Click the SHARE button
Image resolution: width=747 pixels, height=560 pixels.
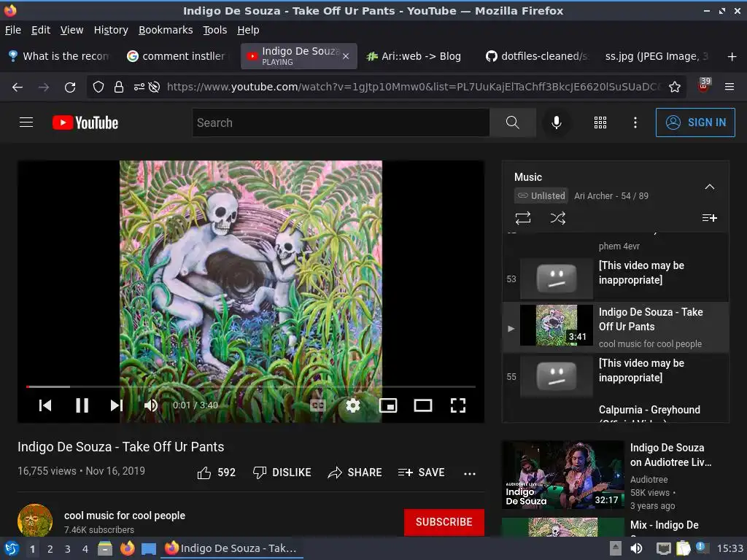pos(355,472)
